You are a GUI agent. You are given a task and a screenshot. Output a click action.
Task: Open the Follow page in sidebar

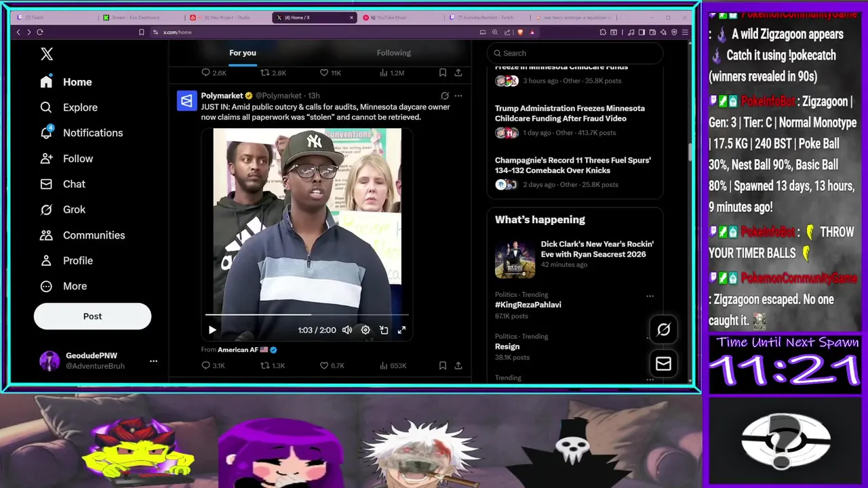click(x=66, y=159)
